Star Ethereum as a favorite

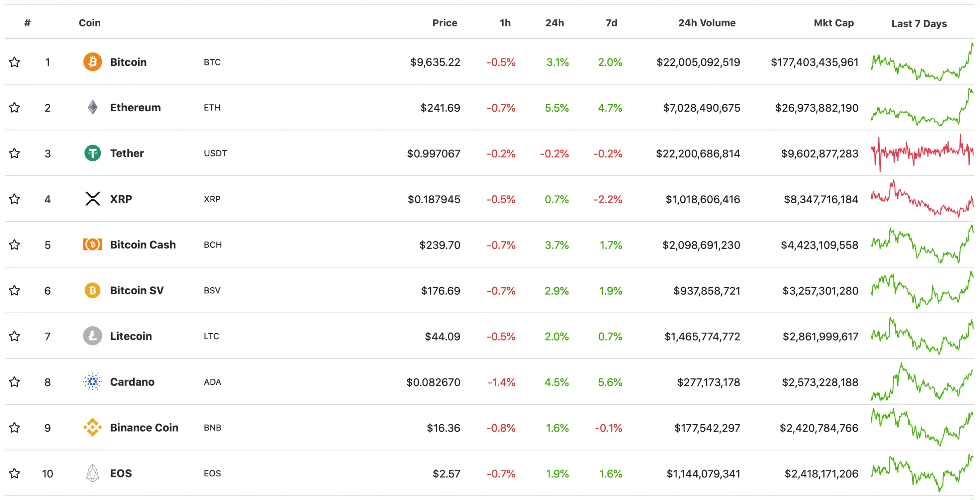(15, 107)
